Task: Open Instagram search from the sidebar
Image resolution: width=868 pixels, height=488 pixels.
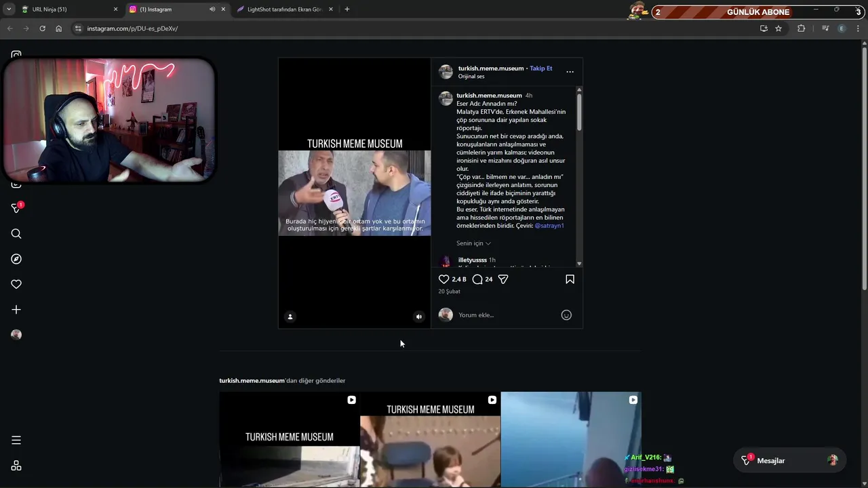Action: point(16,234)
